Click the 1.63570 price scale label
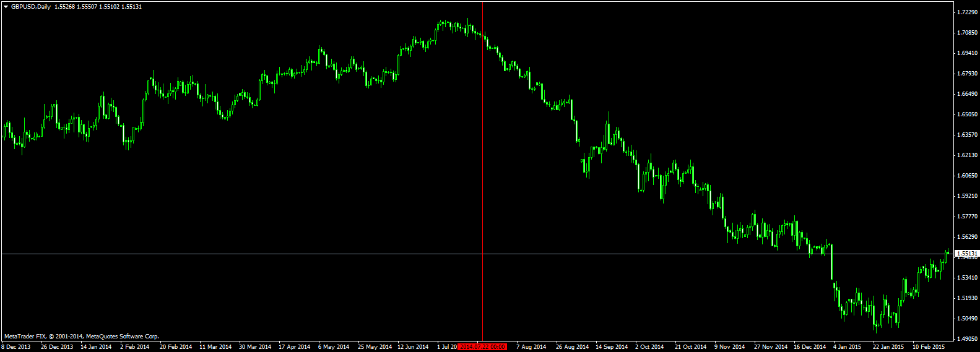980x352 pixels. [x=967, y=135]
